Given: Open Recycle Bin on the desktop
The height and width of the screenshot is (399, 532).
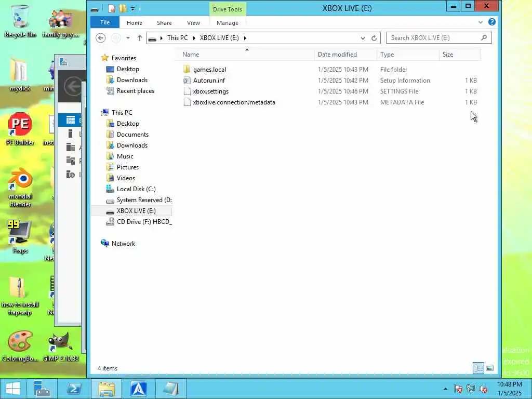Looking at the screenshot, I should (x=20, y=21).
